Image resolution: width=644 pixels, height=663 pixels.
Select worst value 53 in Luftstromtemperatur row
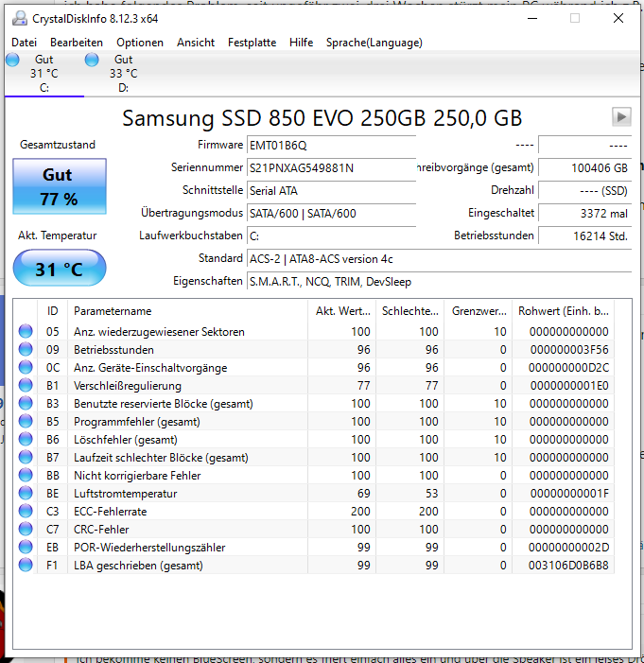coord(432,494)
